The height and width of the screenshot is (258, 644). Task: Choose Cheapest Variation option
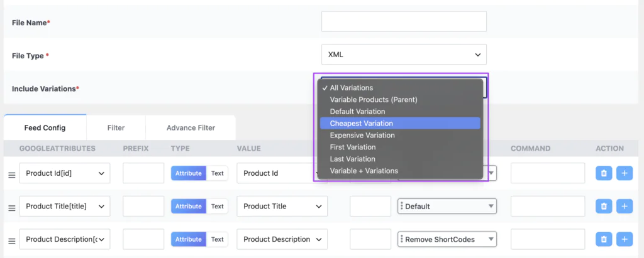pyautogui.click(x=400, y=124)
